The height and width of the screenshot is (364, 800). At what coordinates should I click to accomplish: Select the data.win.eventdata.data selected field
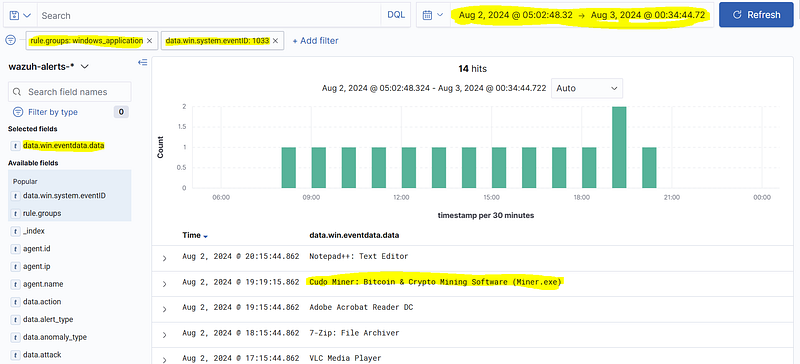pyautogui.click(x=64, y=145)
